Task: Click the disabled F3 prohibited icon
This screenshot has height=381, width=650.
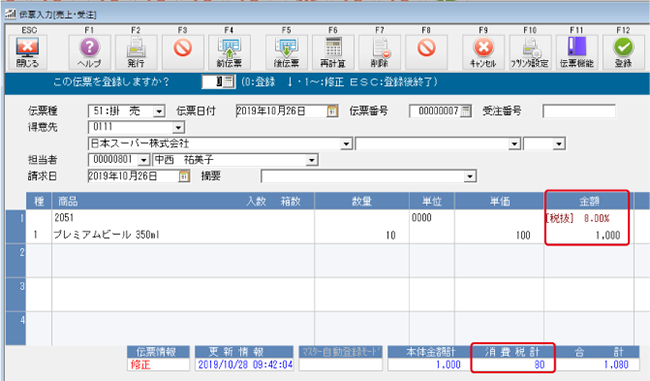Action: [182, 52]
